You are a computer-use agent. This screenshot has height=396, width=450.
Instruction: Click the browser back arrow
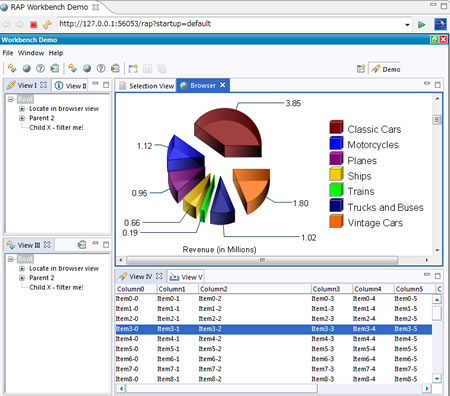coord(6,24)
